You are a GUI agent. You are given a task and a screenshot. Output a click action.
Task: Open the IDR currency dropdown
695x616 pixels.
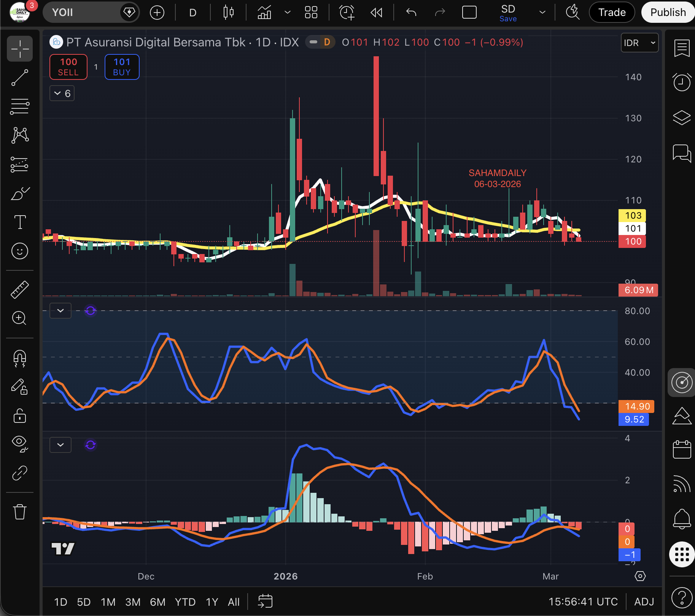[x=639, y=43]
